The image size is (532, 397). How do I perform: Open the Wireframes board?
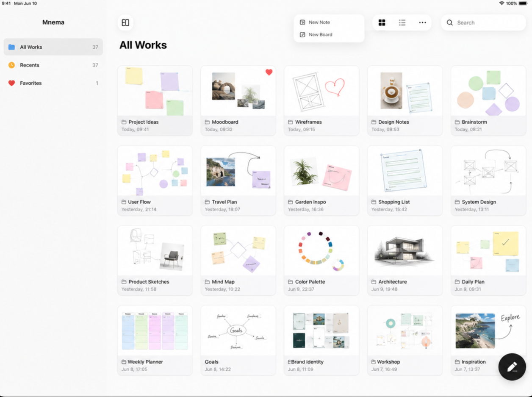(321, 100)
